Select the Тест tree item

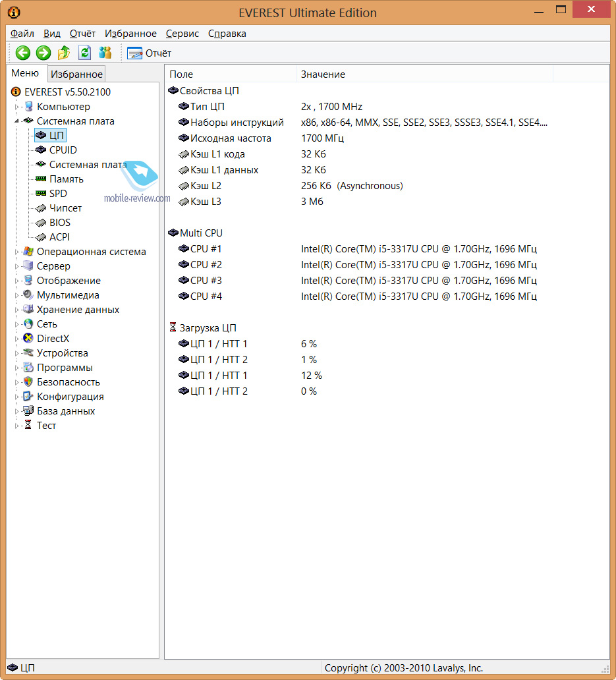click(x=46, y=426)
